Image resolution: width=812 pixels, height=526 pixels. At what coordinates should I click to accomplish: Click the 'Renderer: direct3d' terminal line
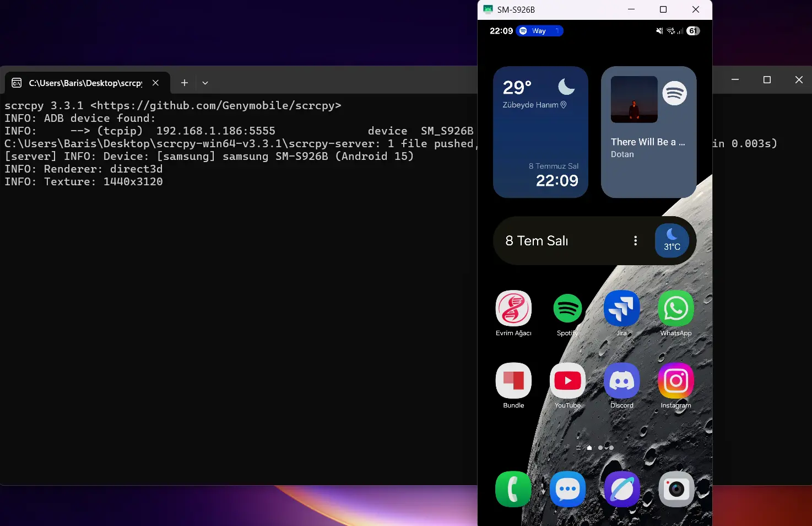pos(84,169)
